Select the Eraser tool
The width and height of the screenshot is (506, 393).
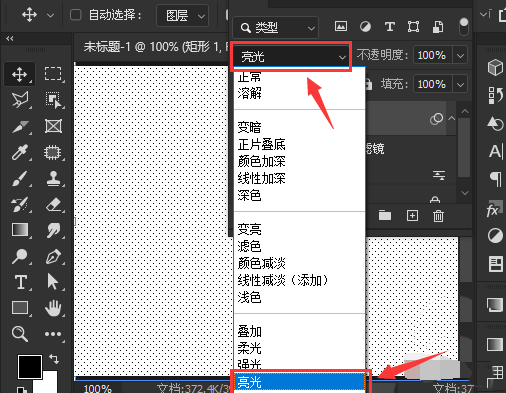pyautogui.click(x=53, y=204)
